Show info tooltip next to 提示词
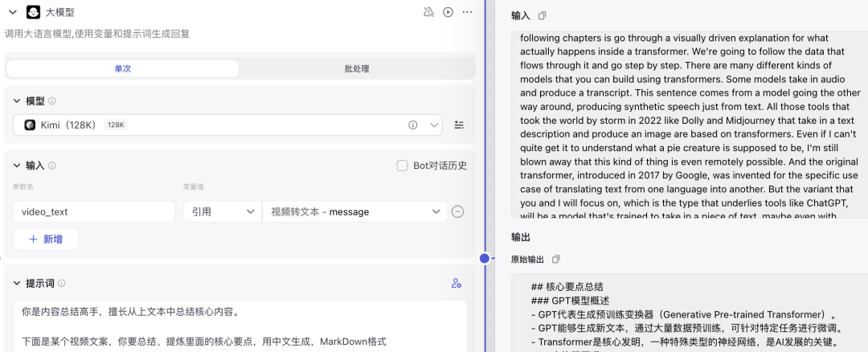This screenshot has height=352, width=868. pos(61,284)
